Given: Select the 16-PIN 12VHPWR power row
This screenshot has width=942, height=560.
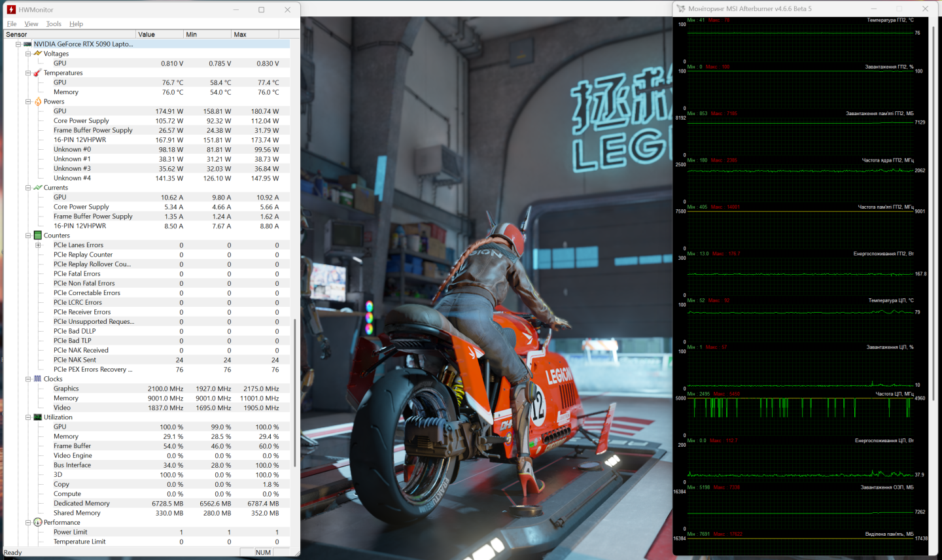Looking at the screenshot, I should pyautogui.click(x=80, y=140).
